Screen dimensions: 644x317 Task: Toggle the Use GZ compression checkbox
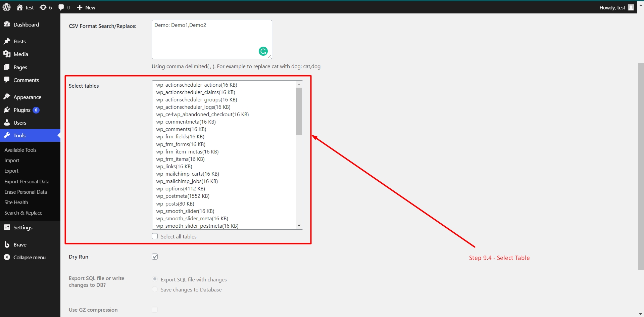point(155,310)
